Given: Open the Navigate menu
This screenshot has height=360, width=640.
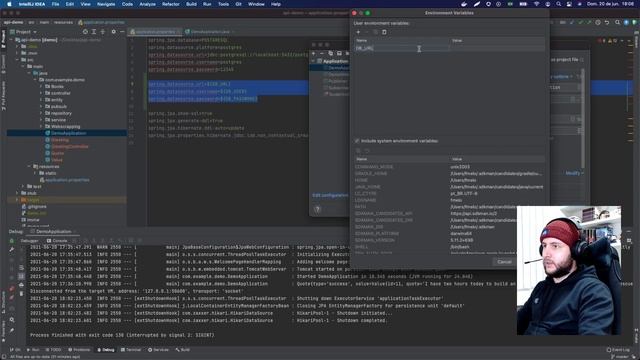Looking at the screenshot, I should pos(106,4).
